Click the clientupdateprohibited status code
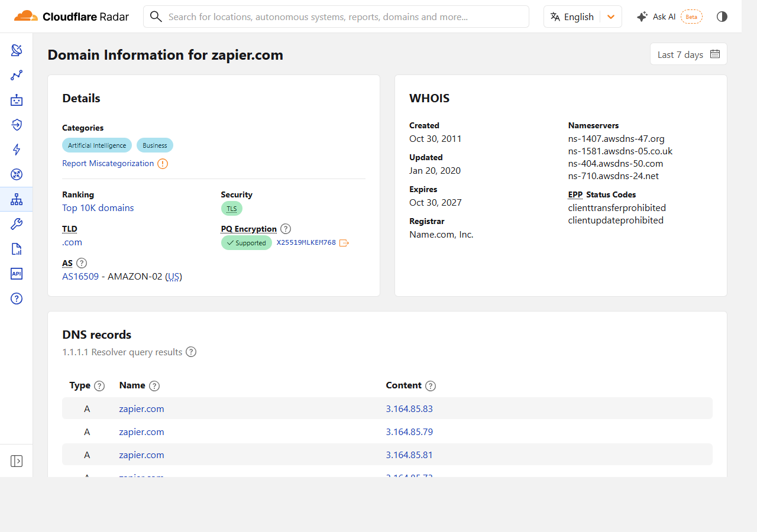Screen dimensions: 757x532 tap(616, 220)
